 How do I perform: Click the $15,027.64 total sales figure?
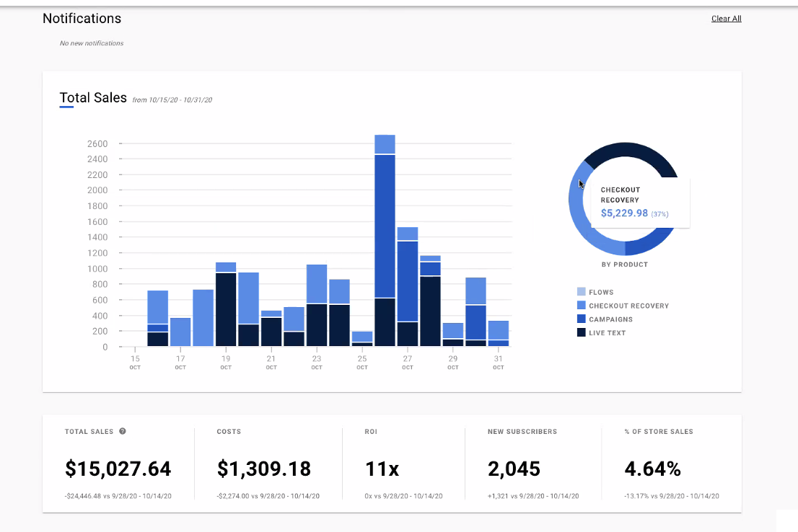118,469
